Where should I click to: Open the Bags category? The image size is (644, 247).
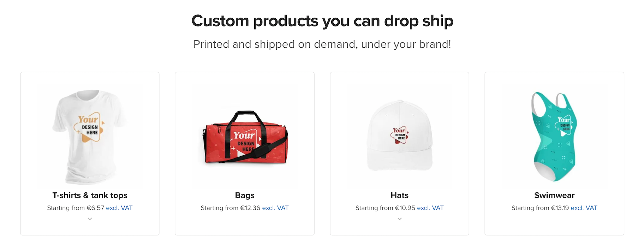coord(245,195)
